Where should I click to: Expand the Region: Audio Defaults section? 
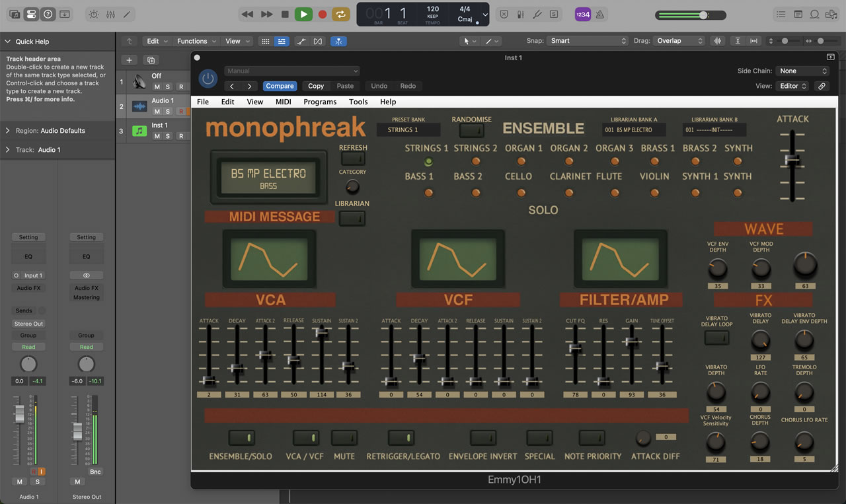click(x=8, y=131)
